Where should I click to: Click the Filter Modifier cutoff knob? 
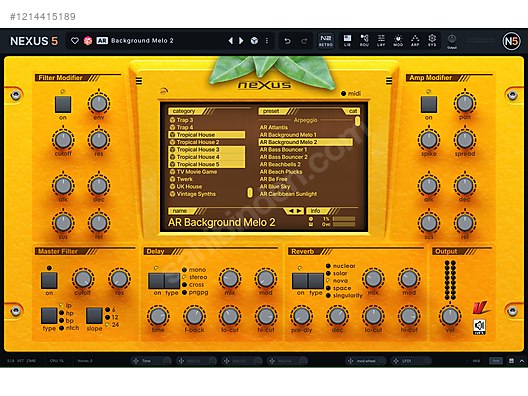tap(63, 140)
